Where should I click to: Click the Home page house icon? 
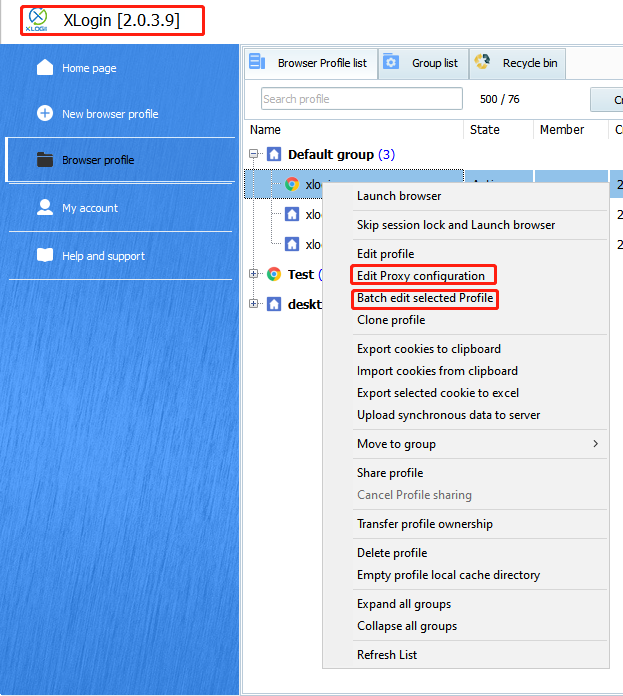coord(45,67)
